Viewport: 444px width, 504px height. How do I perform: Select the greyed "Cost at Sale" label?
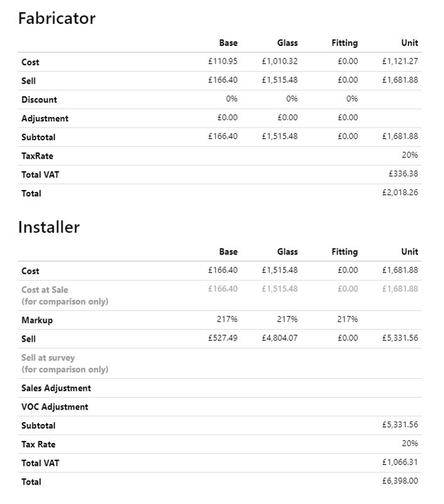click(45, 290)
